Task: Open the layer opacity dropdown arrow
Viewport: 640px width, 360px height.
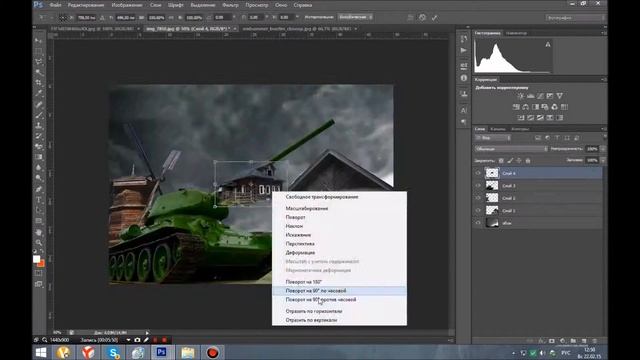Action: (x=603, y=149)
